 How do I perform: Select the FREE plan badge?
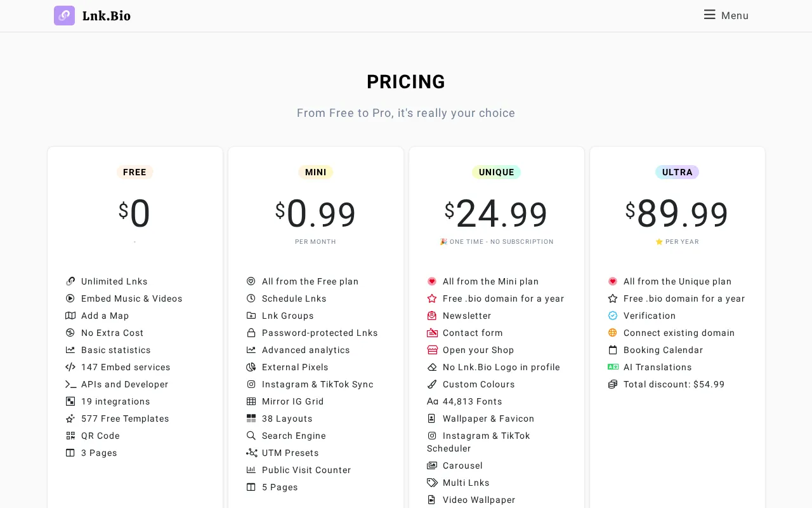tap(134, 172)
